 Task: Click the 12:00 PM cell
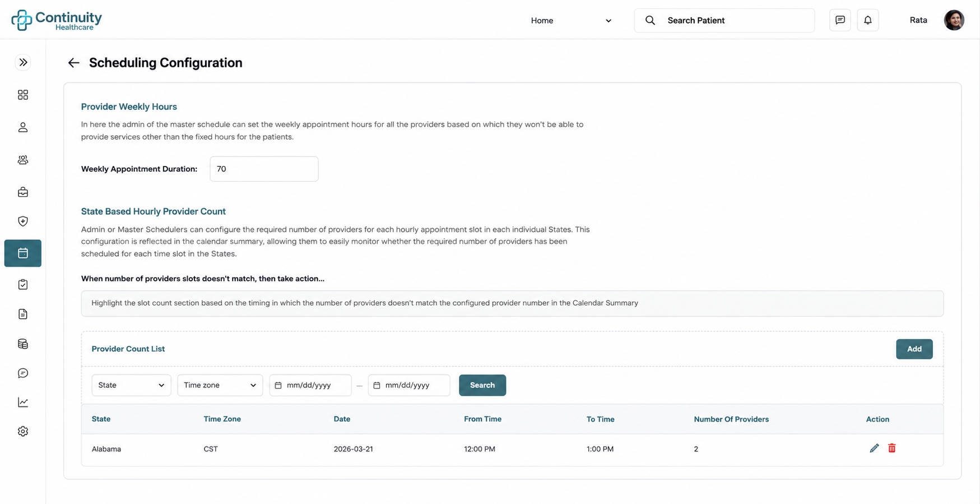[479, 449]
